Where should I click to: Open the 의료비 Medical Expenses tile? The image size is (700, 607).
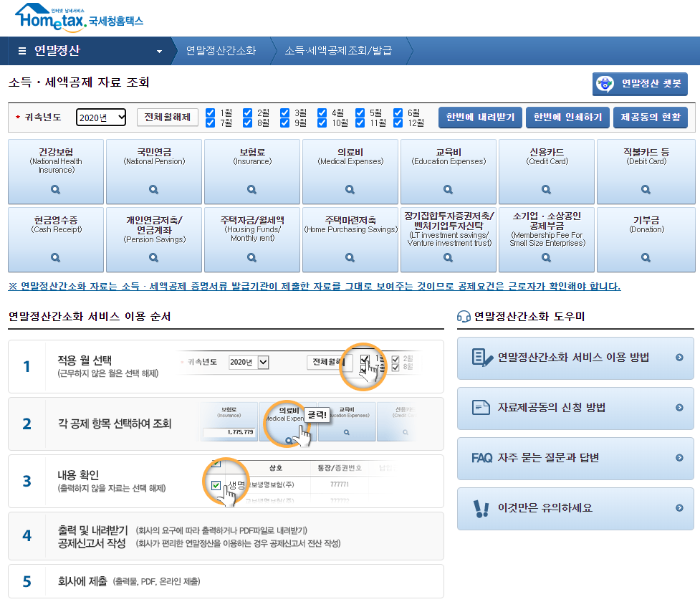(x=350, y=171)
